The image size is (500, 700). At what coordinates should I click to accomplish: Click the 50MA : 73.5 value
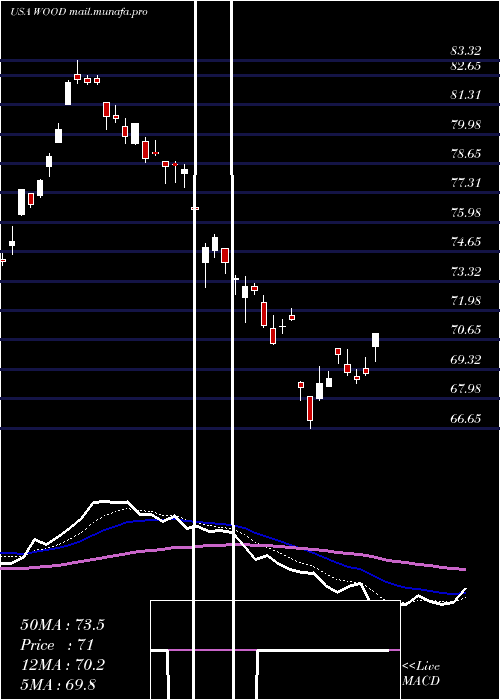tap(62, 625)
